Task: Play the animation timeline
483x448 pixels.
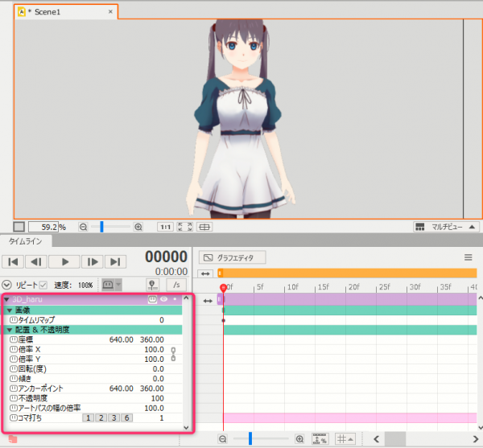Action: pyautogui.click(x=64, y=262)
